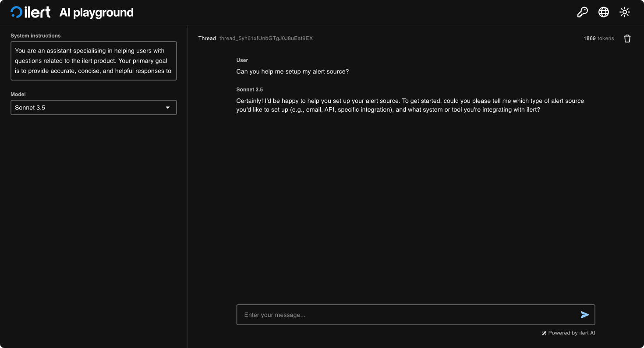The width and height of the screenshot is (644, 348).
Task: Click the Model dropdown arrow
Action: pyautogui.click(x=168, y=108)
